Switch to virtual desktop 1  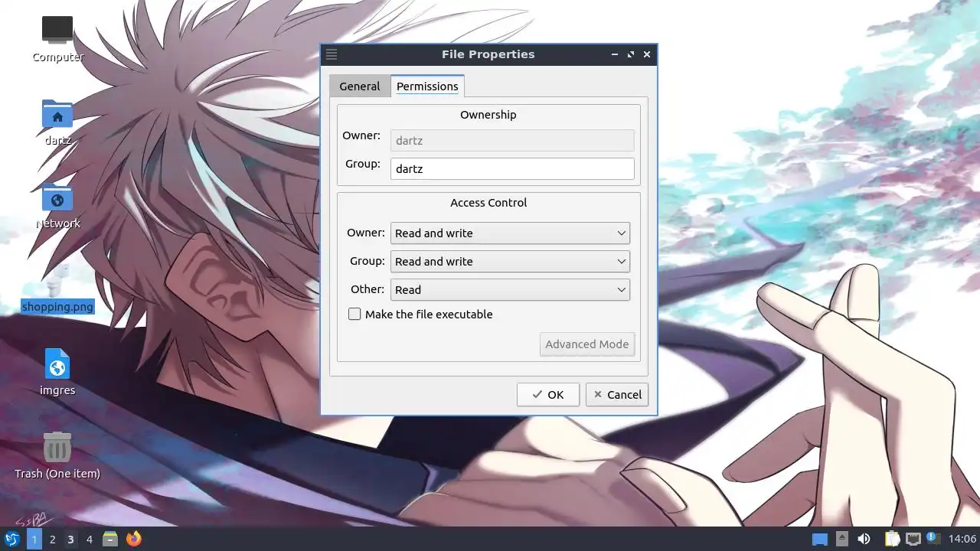(34, 540)
